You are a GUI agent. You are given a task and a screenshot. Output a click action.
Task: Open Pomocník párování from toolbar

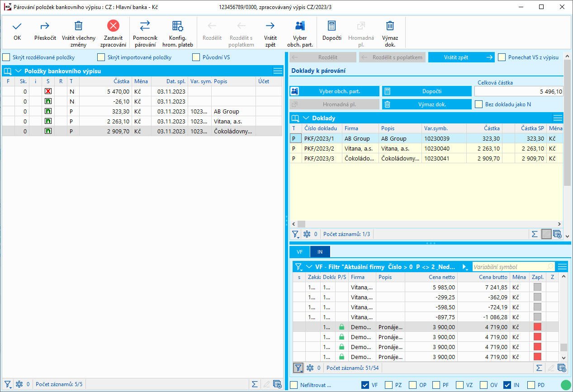(145, 26)
